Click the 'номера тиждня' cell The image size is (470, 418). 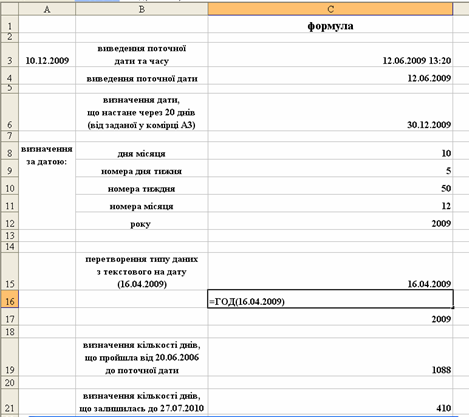tap(142, 186)
